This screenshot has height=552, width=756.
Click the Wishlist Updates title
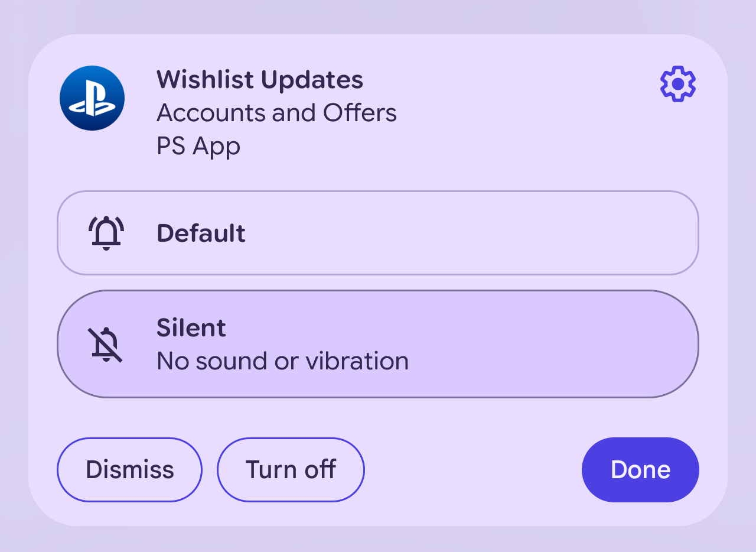pyautogui.click(x=260, y=80)
